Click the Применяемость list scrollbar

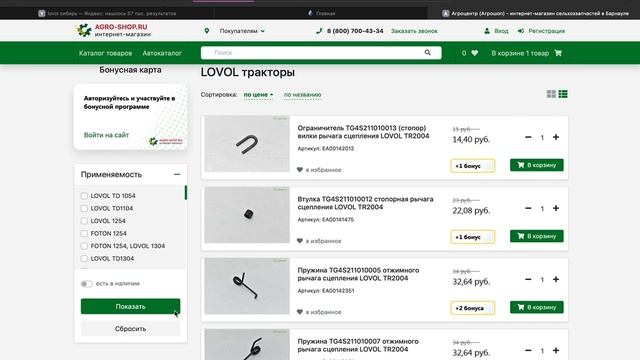click(x=186, y=193)
